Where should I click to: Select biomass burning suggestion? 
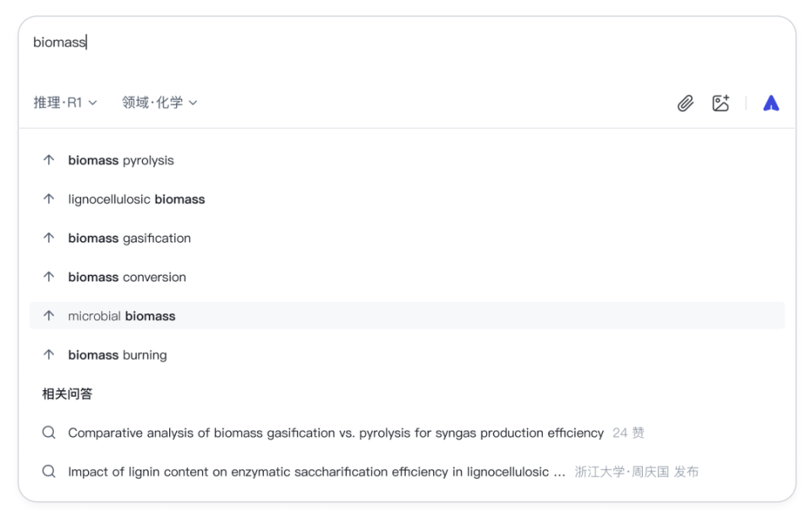pos(118,355)
